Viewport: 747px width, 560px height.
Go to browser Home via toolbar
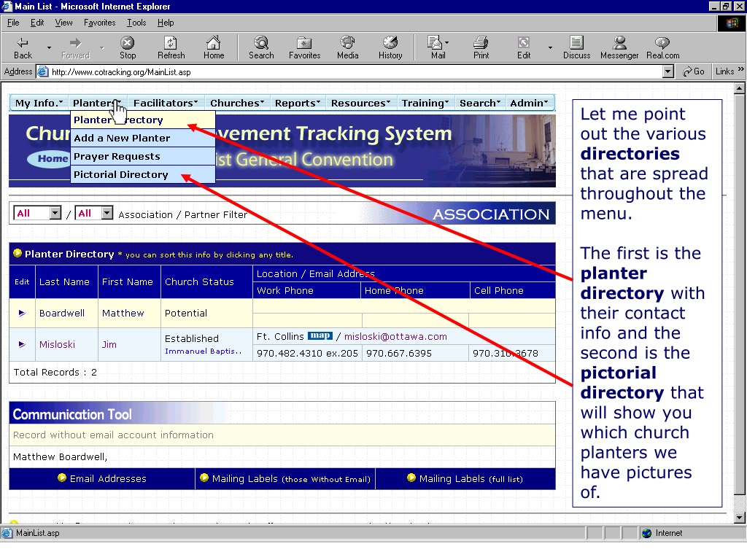(214, 47)
